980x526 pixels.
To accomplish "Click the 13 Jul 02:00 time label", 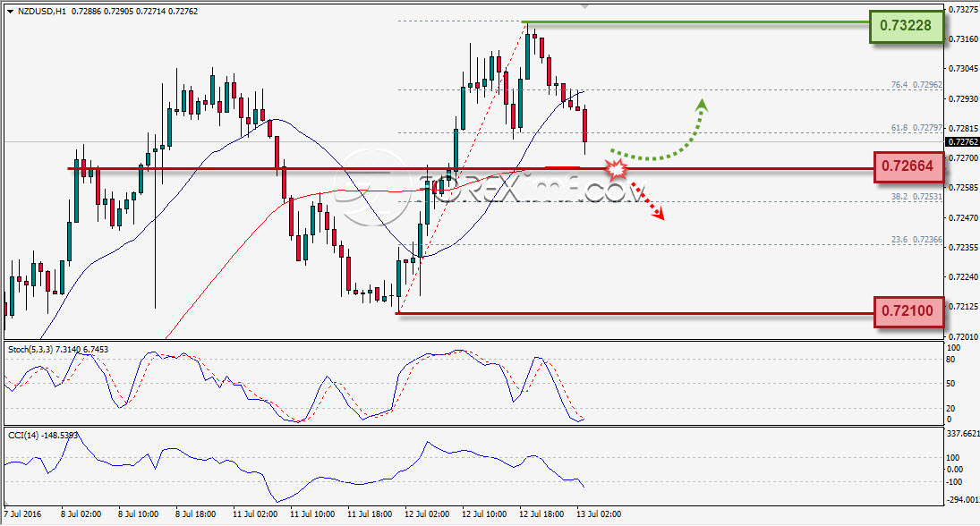I will click(x=599, y=514).
